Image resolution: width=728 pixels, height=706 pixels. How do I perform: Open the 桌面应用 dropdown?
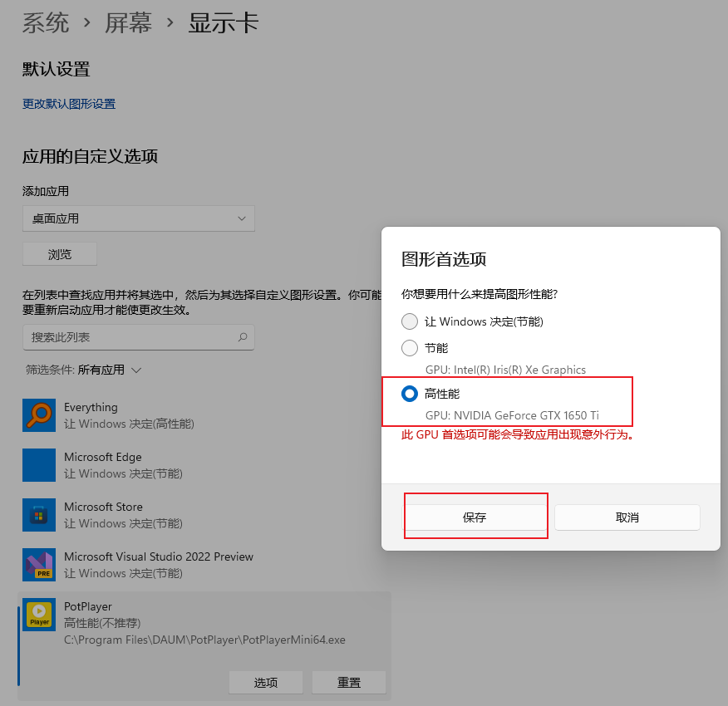click(139, 218)
